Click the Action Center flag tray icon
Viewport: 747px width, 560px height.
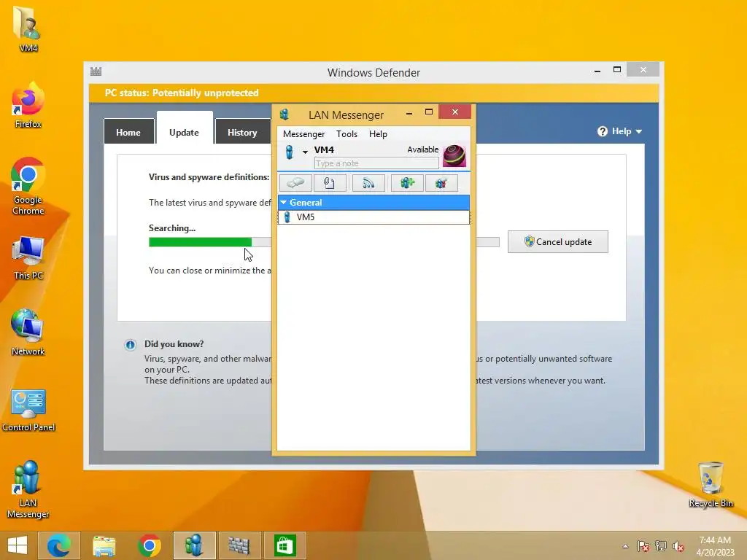point(643,546)
